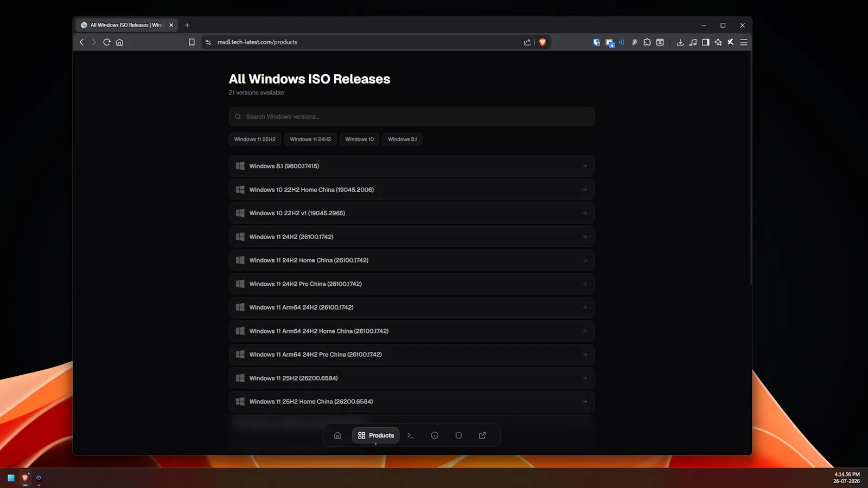Open info circle icon in bottom dock

pyautogui.click(x=435, y=435)
